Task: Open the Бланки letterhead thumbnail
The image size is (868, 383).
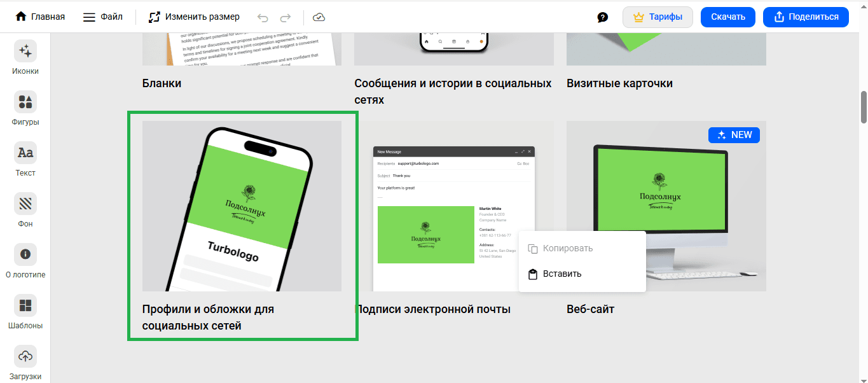Action: 242,49
